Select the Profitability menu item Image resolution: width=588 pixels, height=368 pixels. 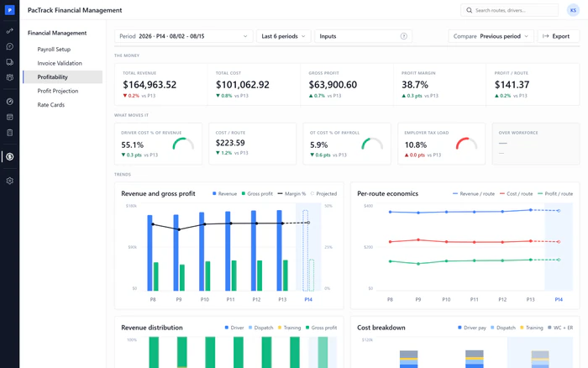click(x=63, y=77)
